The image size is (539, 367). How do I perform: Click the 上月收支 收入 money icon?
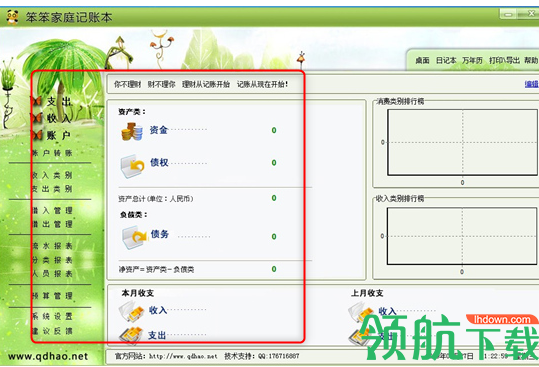[x=360, y=312]
